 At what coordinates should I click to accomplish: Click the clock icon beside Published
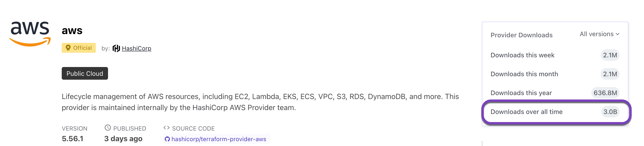point(108,128)
